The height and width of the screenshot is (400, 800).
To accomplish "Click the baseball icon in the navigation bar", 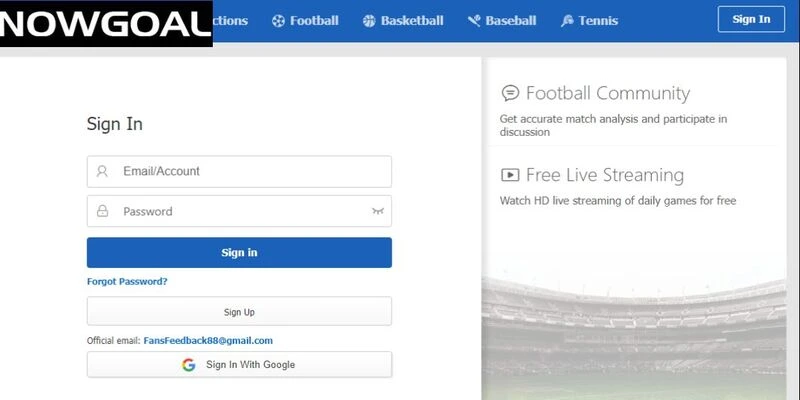I will (476, 21).
